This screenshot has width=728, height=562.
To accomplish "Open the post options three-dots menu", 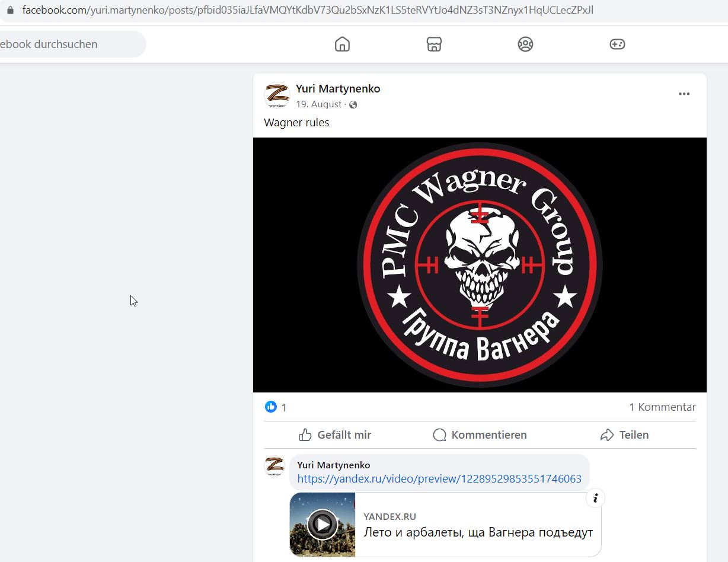I will point(684,94).
